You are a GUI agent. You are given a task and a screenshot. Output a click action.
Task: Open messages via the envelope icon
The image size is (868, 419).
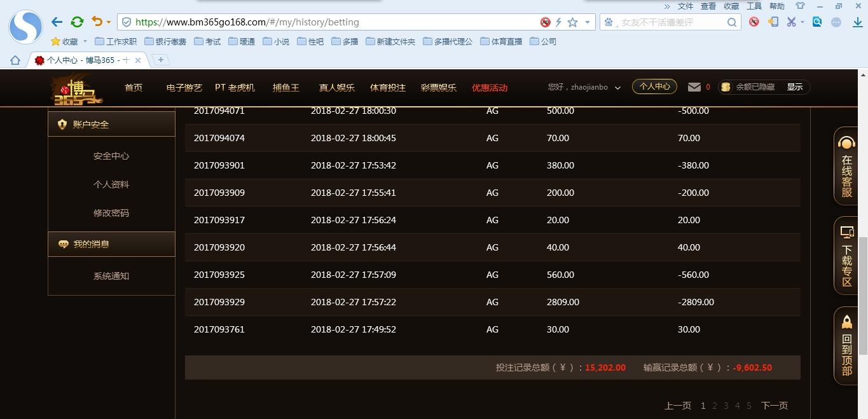(x=694, y=87)
